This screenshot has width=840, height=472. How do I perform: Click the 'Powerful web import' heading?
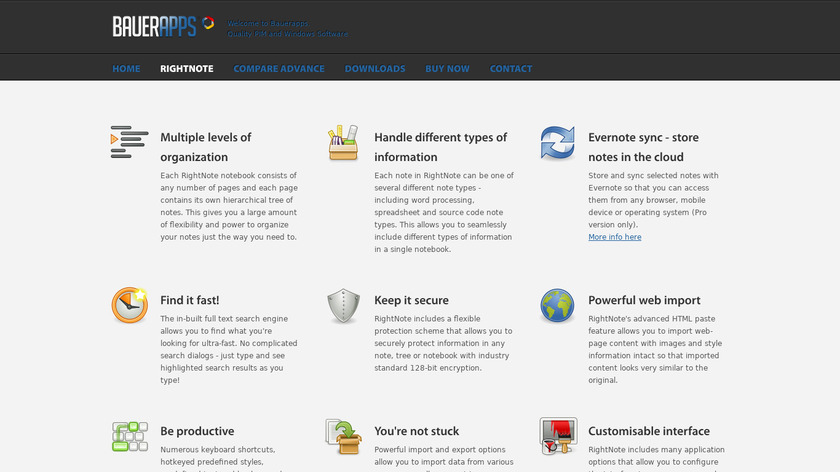(644, 300)
